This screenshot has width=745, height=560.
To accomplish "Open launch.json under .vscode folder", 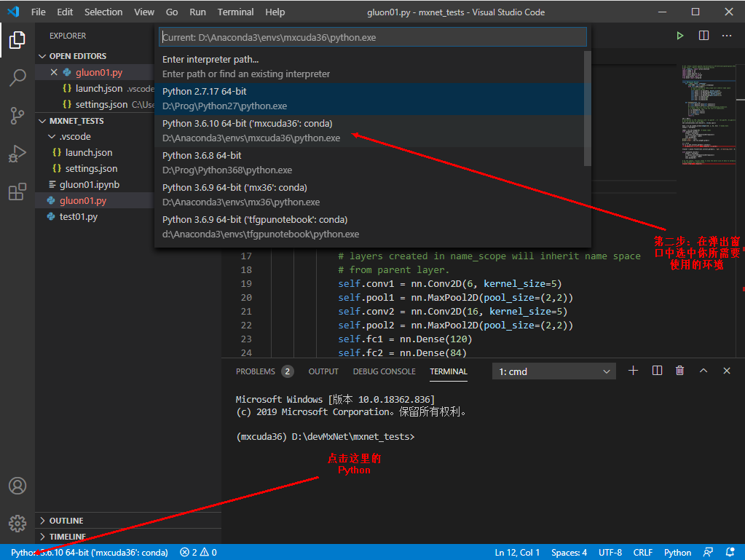I will (89, 152).
